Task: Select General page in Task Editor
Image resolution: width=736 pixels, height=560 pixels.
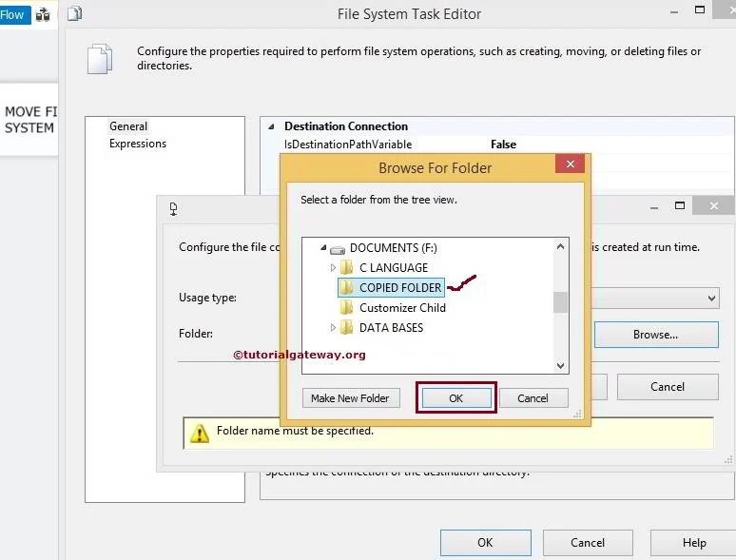Action: coord(128,126)
